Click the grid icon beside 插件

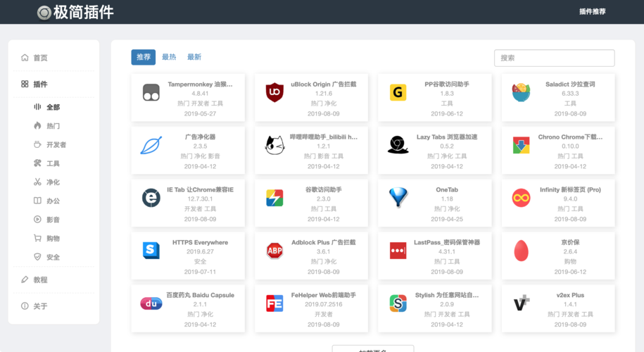[x=25, y=84]
